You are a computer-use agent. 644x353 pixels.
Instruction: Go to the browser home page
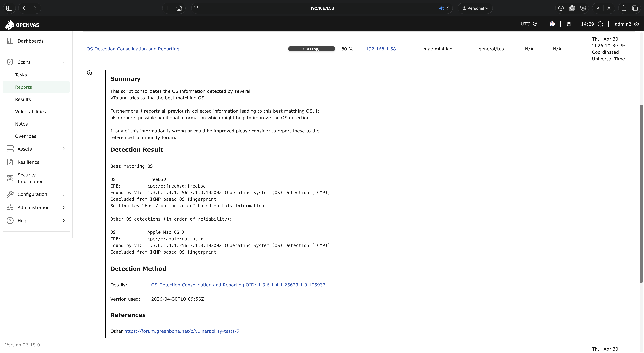pos(179,8)
